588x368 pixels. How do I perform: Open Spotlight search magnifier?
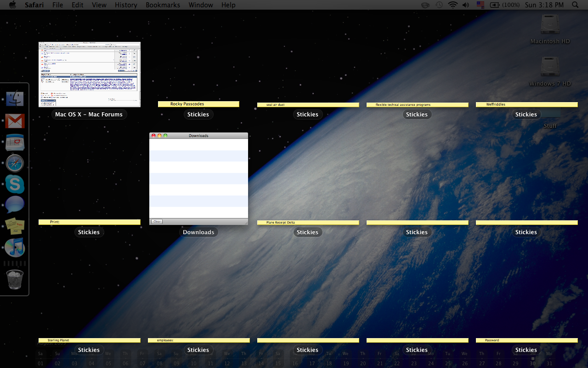tap(575, 5)
